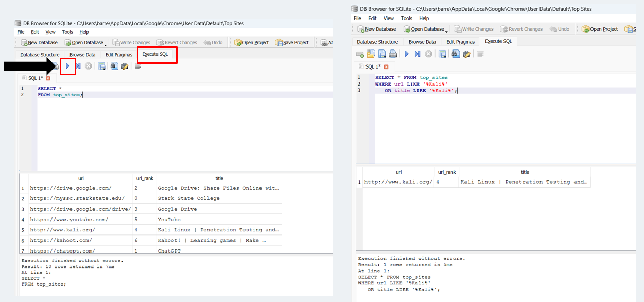Open a new SQL tab in right window
Viewport: 644px width, 302px height.
pyautogui.click(x=360, y=54)
